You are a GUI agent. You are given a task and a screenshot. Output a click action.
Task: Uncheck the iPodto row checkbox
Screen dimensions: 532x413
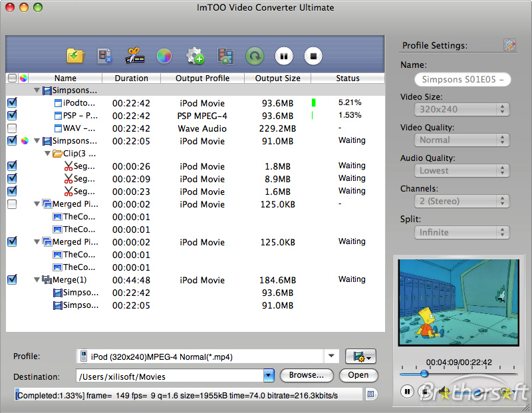click(12, 102)
